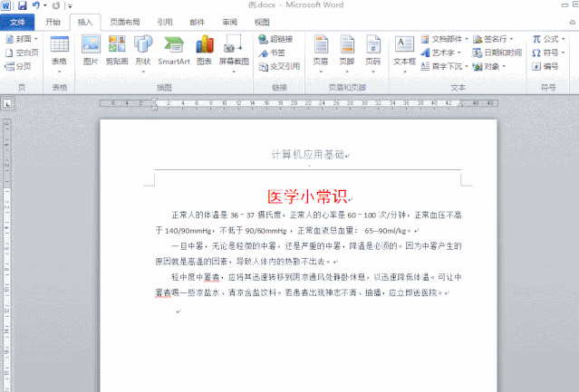Viewport: 579px width, 392px height.
Task: Insert a picture (图片)
Action: (91, 51)
